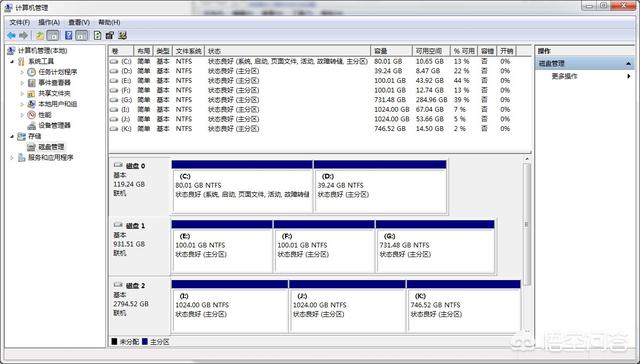Click the last toolbar icon in the row

(x=122, y=36)
